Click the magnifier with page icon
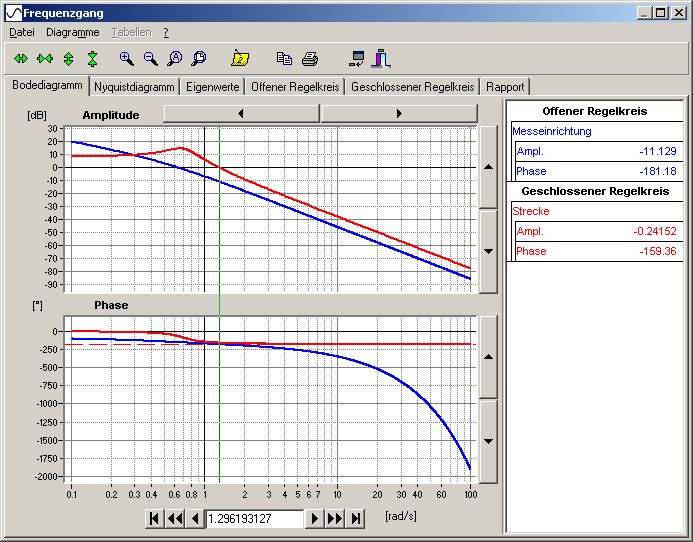Viewport: 693px width, 542px height. (x=198, y=58)
